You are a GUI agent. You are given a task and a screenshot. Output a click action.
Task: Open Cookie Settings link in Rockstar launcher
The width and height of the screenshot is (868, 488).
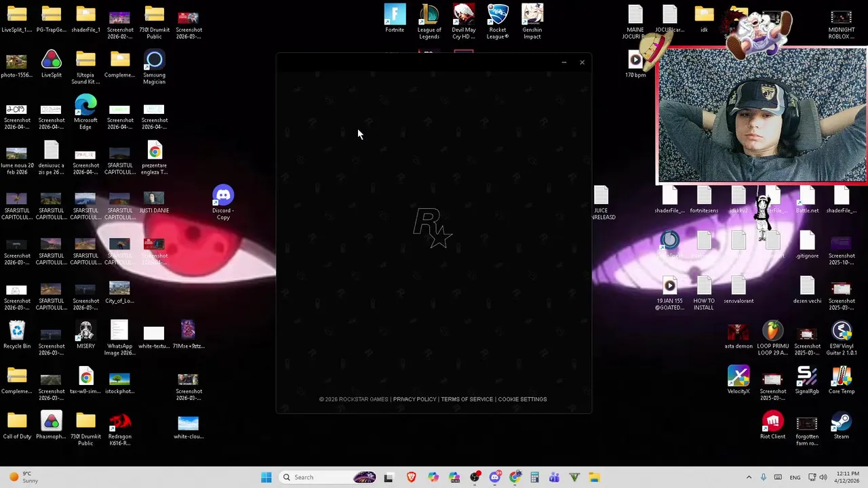(522, 399)
